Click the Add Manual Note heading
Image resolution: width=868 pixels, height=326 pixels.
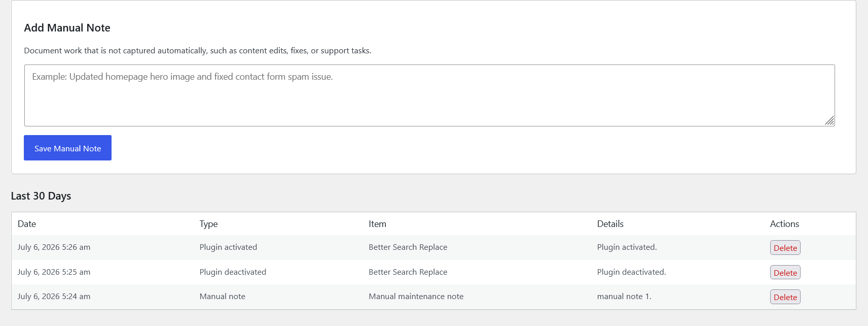[x=67, y=28]
